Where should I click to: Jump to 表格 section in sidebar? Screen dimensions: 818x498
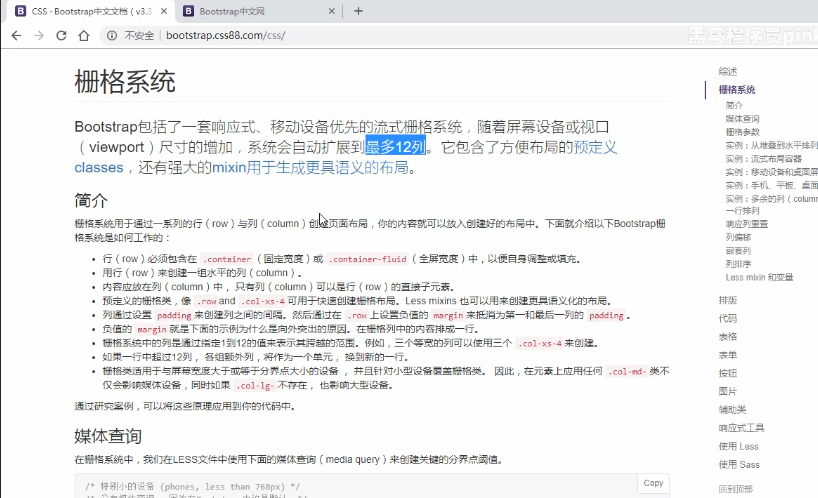[728, 337]
